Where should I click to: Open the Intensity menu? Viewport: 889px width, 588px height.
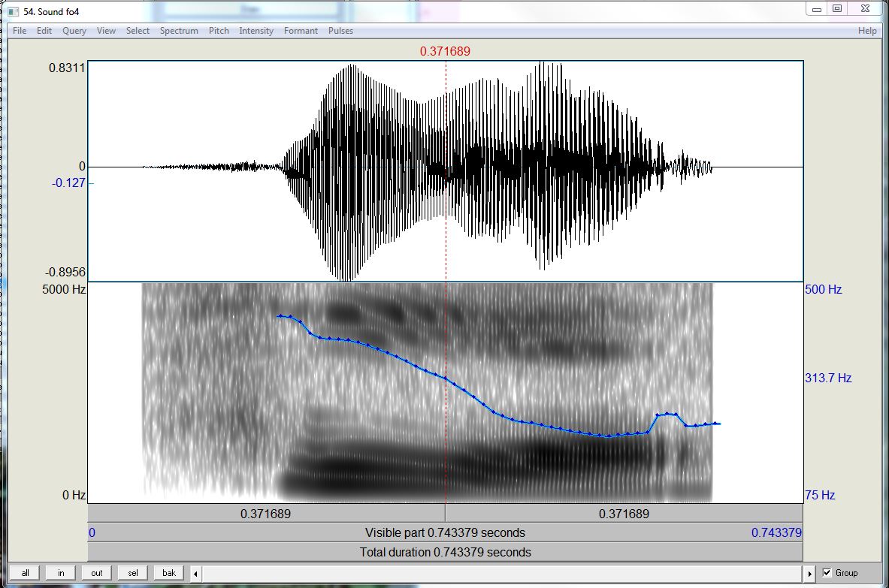tap(256, 31)
